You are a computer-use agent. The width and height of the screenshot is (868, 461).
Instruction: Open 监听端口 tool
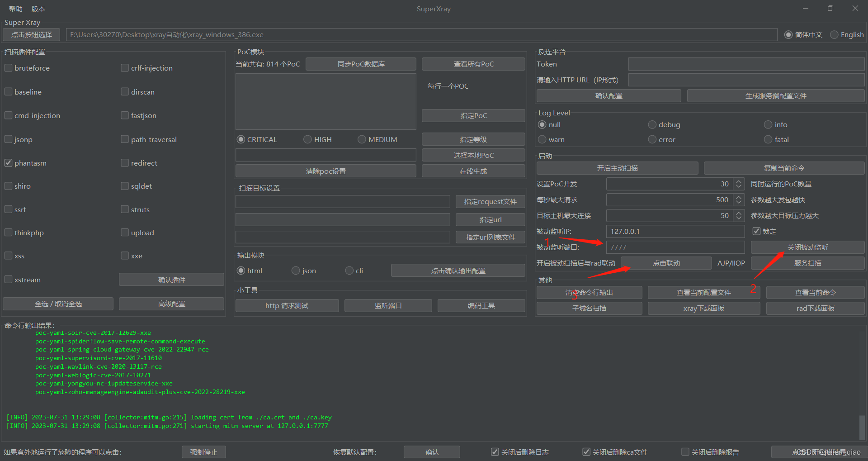coord(388,306)
